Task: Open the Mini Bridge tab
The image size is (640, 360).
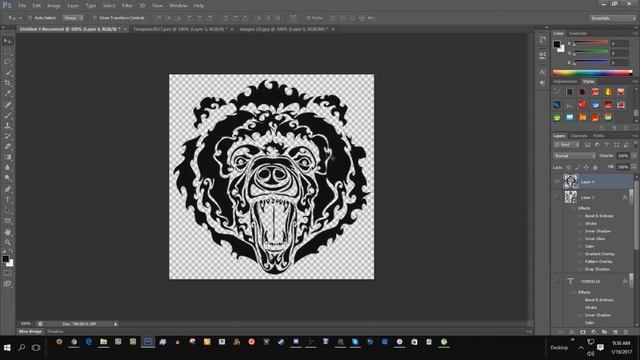Action: click(x=30, y=331)
